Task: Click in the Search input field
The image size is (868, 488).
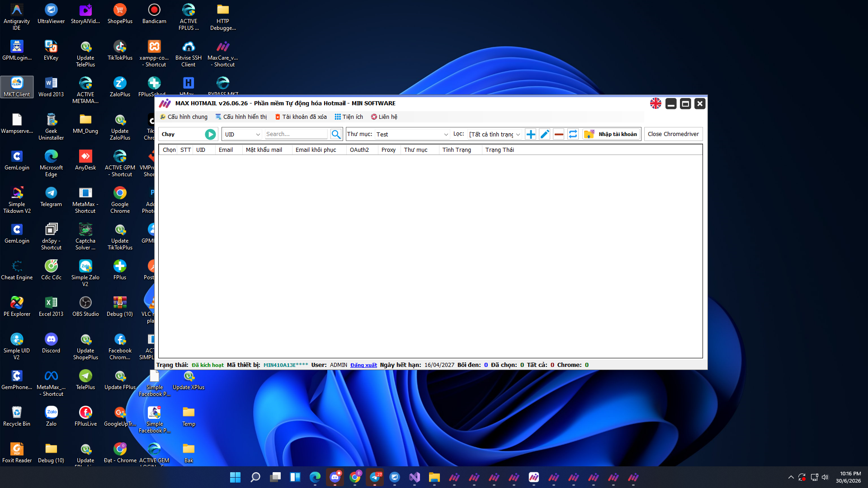Action: pyautogui.click(x=296, y=134)
